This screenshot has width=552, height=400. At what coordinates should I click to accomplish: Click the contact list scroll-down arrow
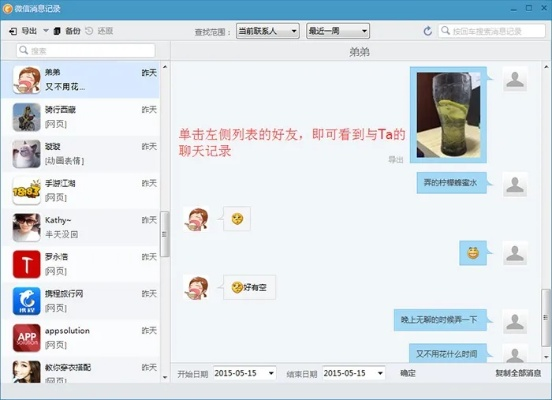pos(165,377)
